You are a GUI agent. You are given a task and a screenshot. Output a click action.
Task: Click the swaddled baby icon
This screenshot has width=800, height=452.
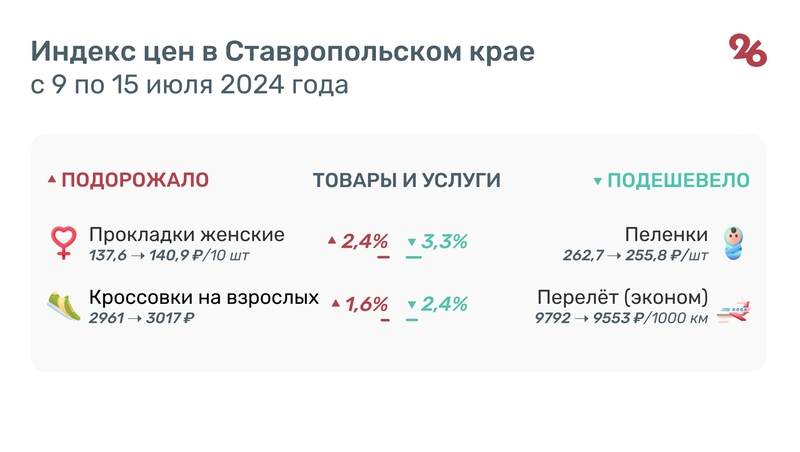736,243
